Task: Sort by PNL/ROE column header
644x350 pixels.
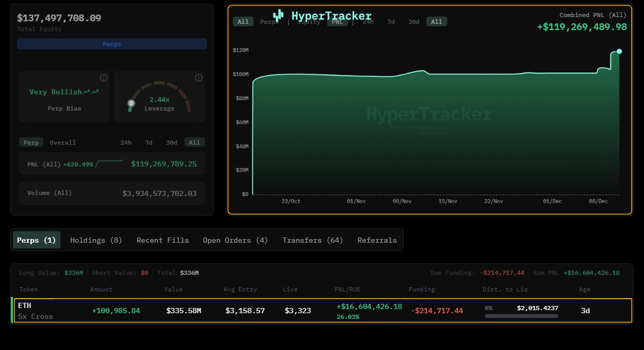Action: tap(348, 289)
